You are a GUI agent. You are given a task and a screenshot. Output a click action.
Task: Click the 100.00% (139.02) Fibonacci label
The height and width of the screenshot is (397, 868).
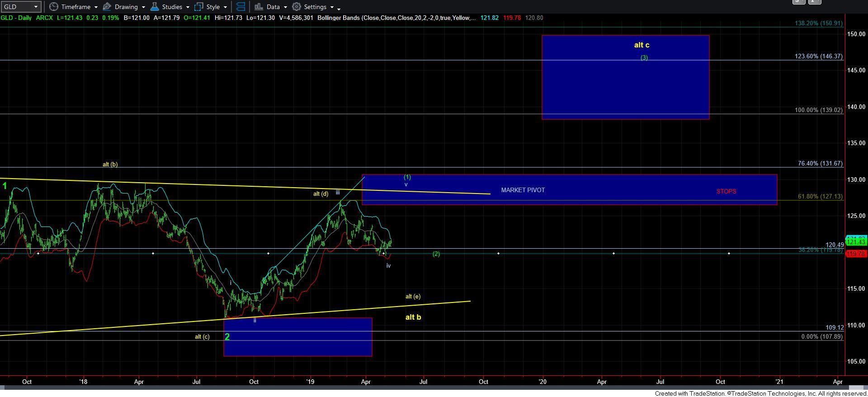[819, 110]
